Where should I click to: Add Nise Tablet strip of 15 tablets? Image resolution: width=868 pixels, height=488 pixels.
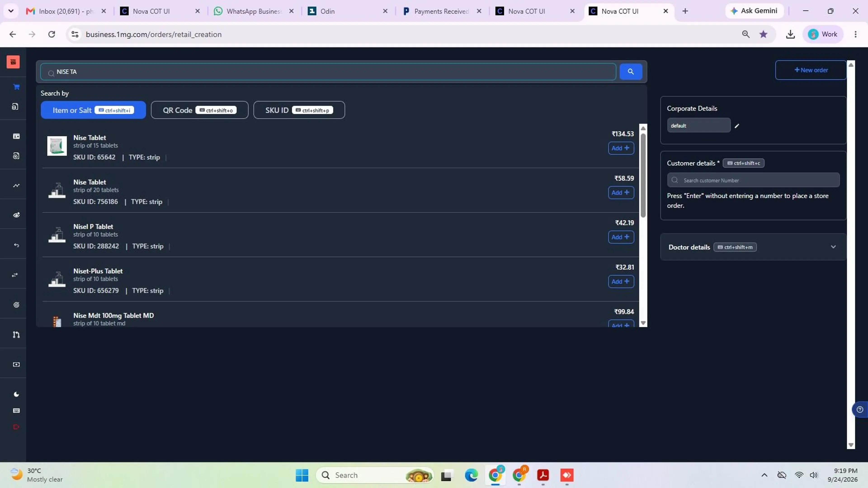[621, 148]
